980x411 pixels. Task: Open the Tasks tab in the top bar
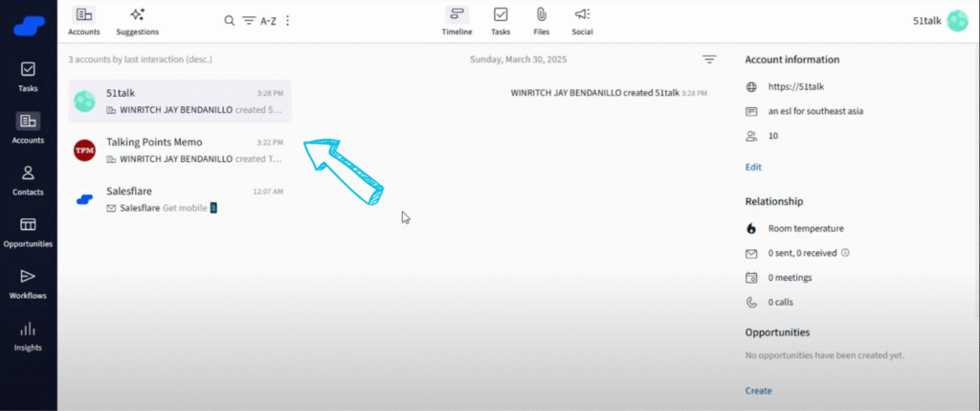click(501, 20)
